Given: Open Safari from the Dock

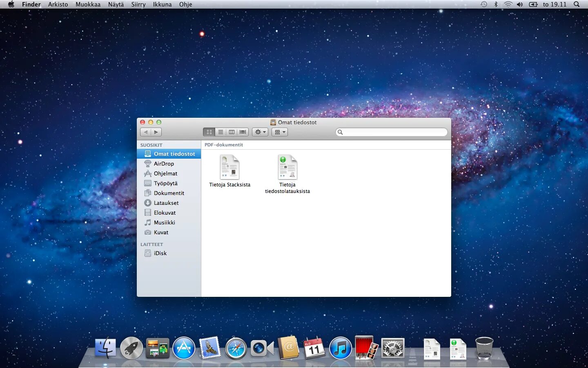Looking at the screenshot, I should click(236, 348).
